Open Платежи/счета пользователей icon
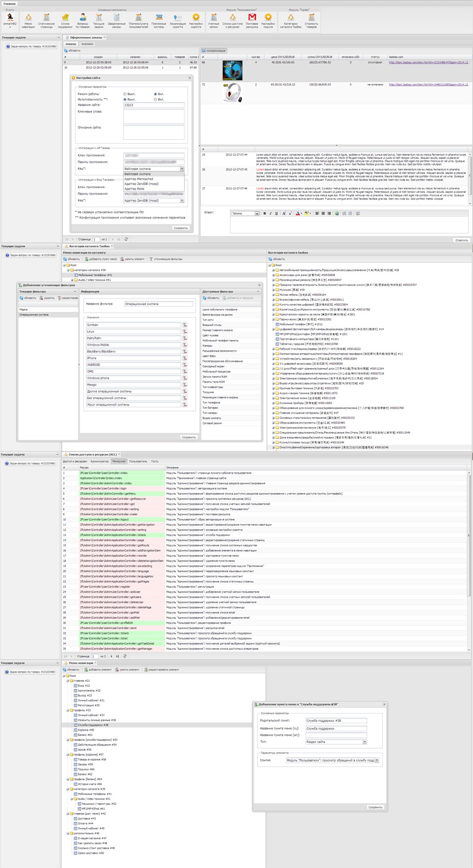473x868 pixels. click(138, 21)
